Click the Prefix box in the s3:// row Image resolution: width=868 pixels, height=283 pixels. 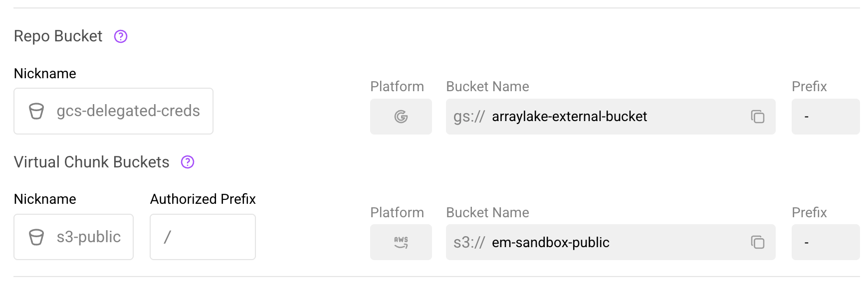[825, 242]
